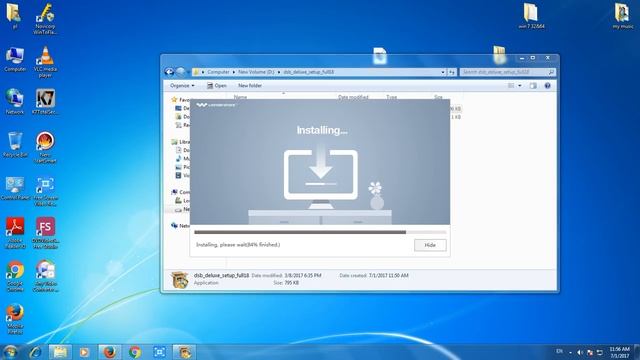Open Windows Media Player from taskbar
This screenshot has height=360, width=640.
click(x=84, y=352)
